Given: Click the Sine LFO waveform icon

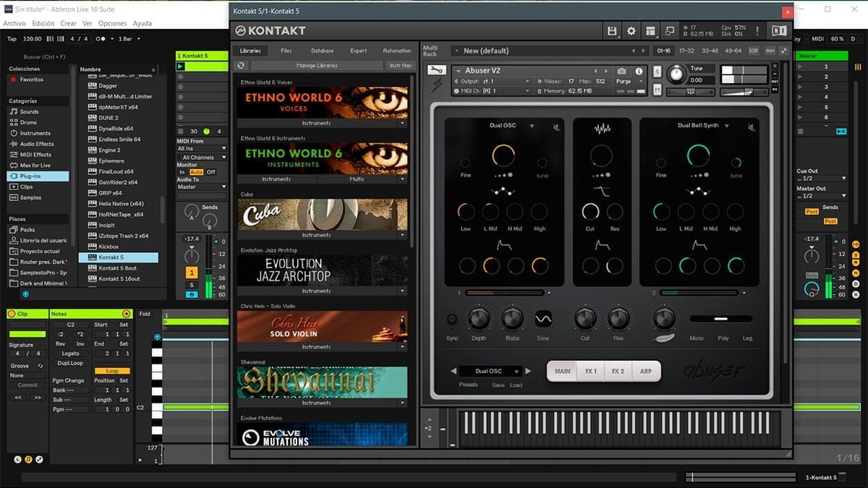Looking at the screenshot, I should (542, 318).
